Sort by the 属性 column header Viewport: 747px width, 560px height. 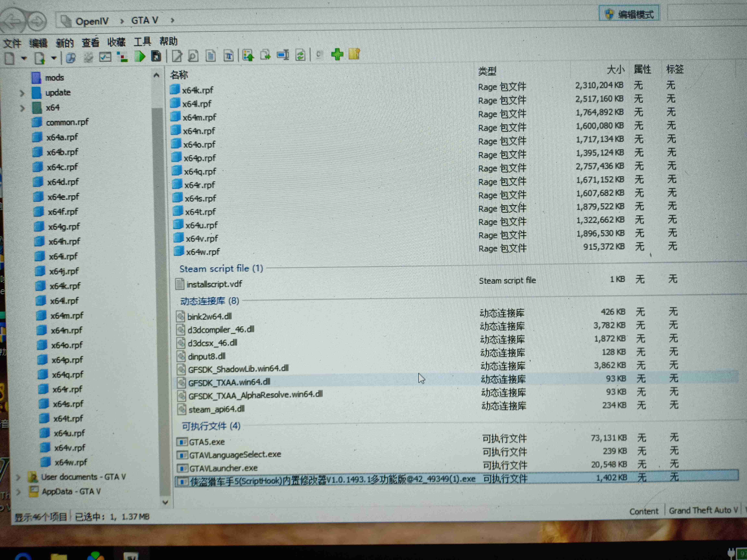pos(642,69)
